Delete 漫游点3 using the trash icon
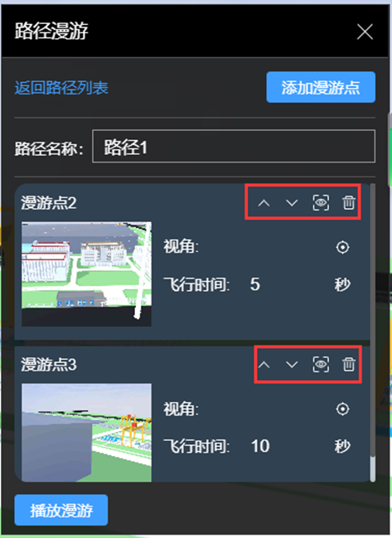Screen dimensions: 392x538 tap(348, 364)
